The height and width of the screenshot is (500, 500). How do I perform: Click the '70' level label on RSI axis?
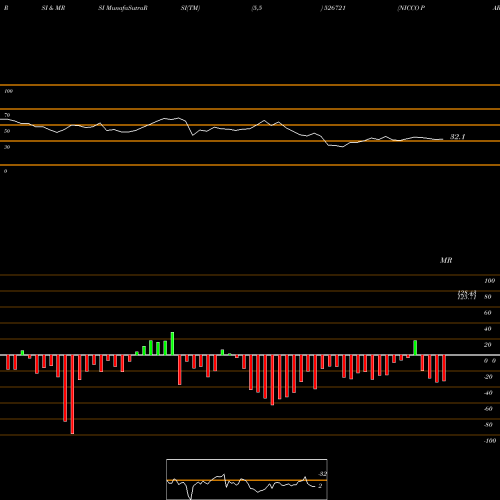click(x=7, y=115)
